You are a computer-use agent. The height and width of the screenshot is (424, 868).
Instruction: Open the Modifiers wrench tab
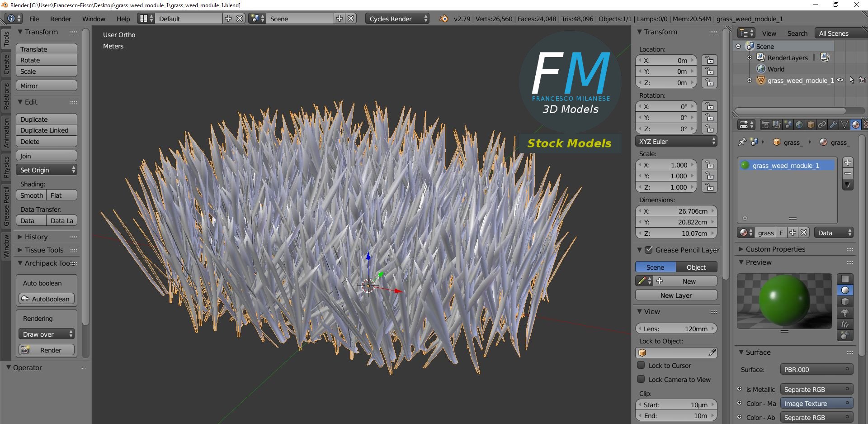[833, 124]
